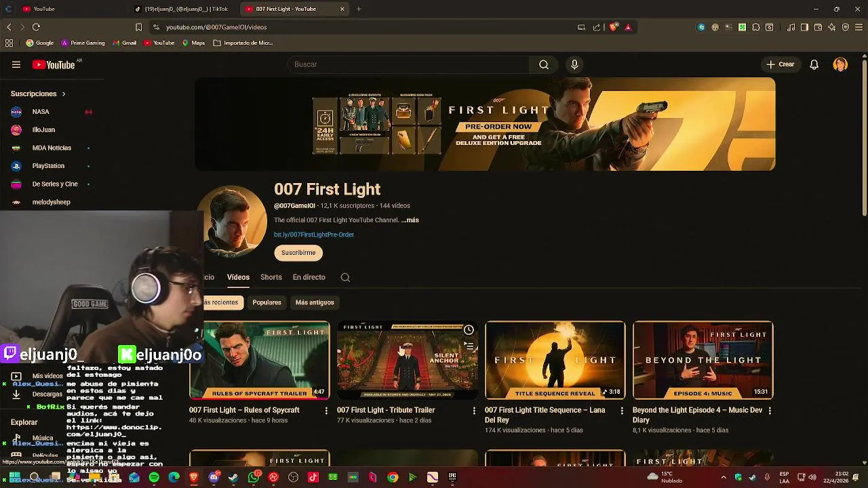Play the Beyond the Light Episode 4 thumbnail
The width and height of the screenshot is (868, 488).
703,360
